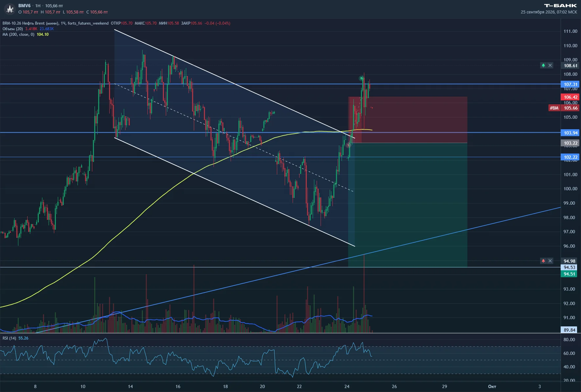581x392 pixels.
Task: Click the 94.98 alert price label
Action: pyautogui.click(x=570, y=261)
